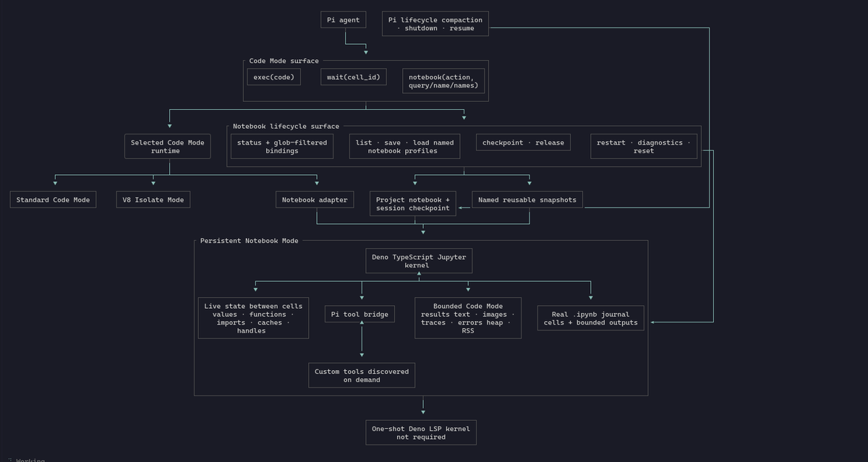Click the Bounded Code Mode results box
This screenshot has height=462, width=868.
tap(468, 318)
